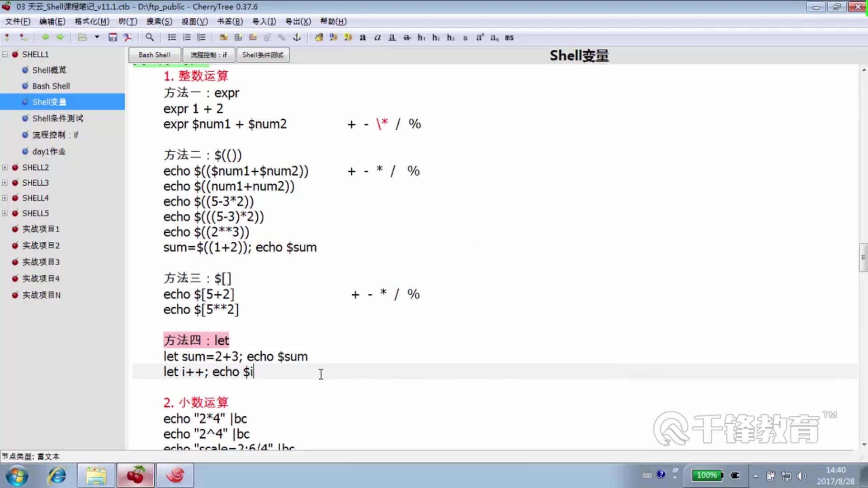The width and height of the screenshot is (868, 488).
Task: Toggle the bulleted list format
Action: pyautogui.click(x=172, y=38)
